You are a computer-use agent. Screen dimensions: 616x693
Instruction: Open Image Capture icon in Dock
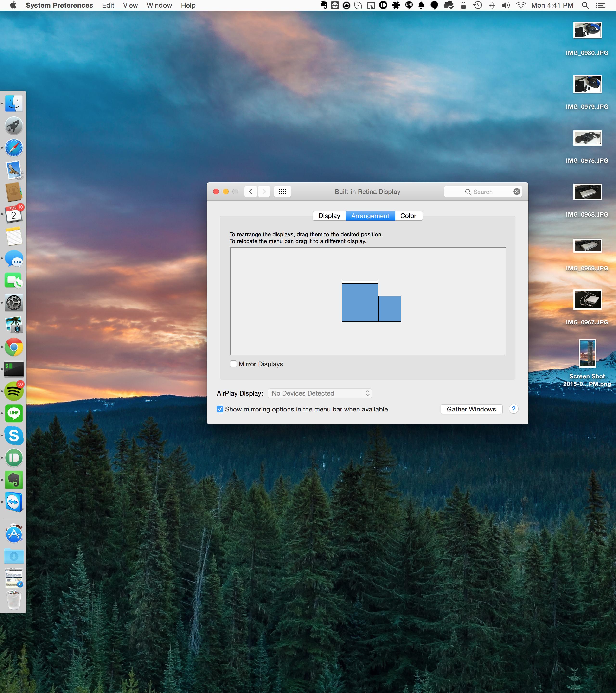[x=14, y=325]
